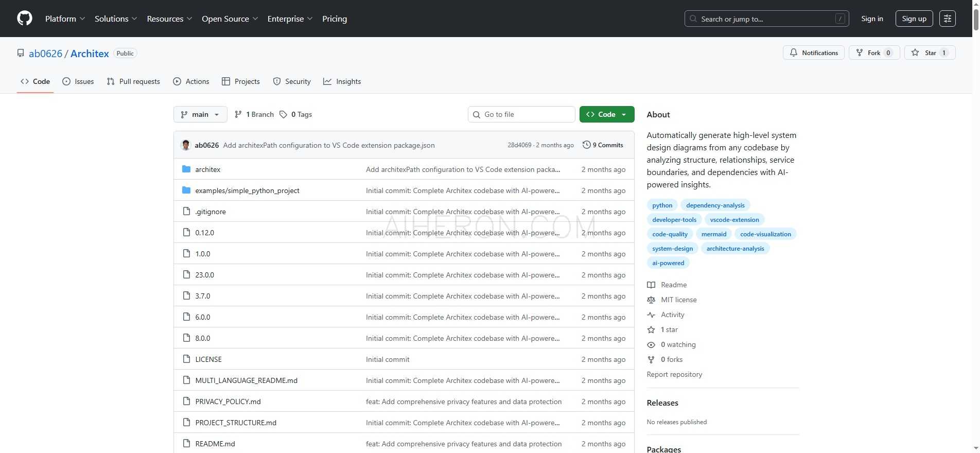Switch to the Security tab

click(292, 81)
